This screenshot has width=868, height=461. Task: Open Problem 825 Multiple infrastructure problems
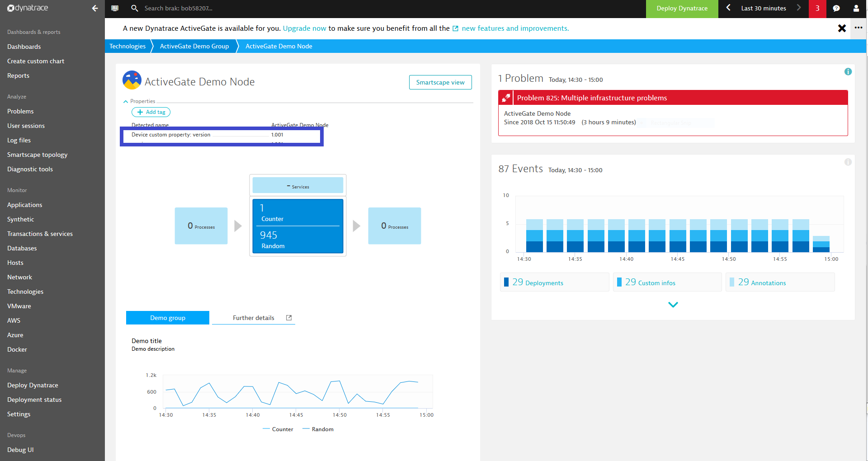(x=673, y=98)
